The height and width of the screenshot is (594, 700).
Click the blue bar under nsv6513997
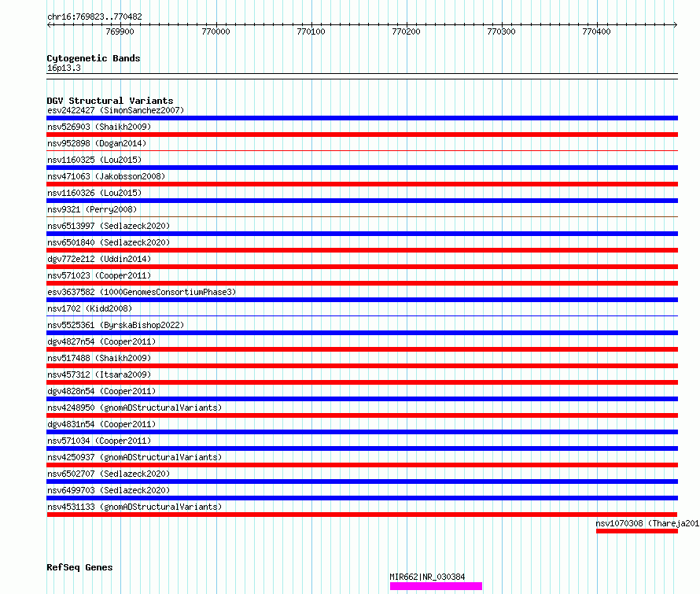(x=362, y=234)
